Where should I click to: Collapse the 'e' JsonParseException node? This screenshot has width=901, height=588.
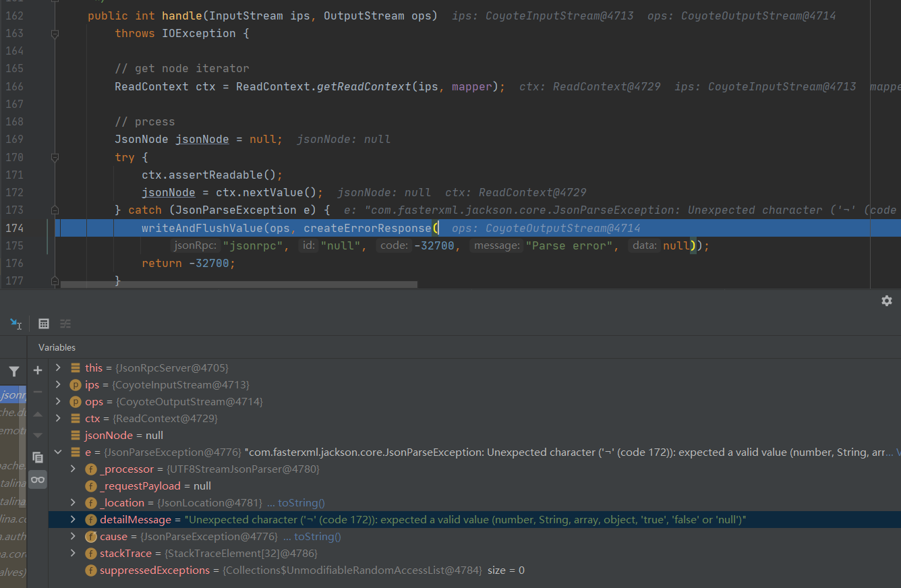coord(58,452)
